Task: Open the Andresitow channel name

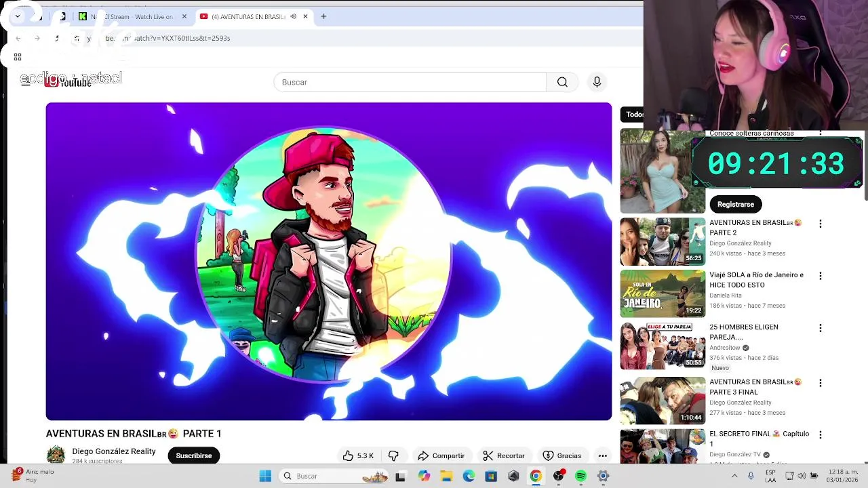Action: (x=725, y=348)
